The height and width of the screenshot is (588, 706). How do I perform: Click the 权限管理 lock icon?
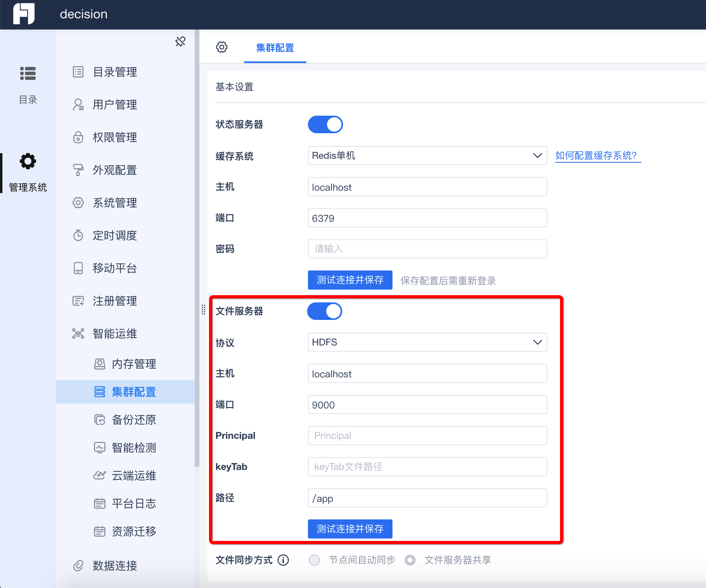[78, 137]
